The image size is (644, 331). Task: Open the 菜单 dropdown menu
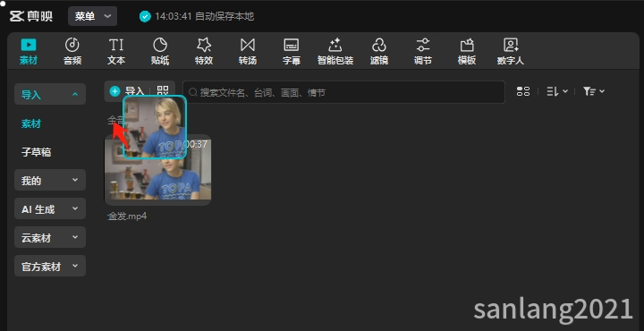(x=92, y=16)
